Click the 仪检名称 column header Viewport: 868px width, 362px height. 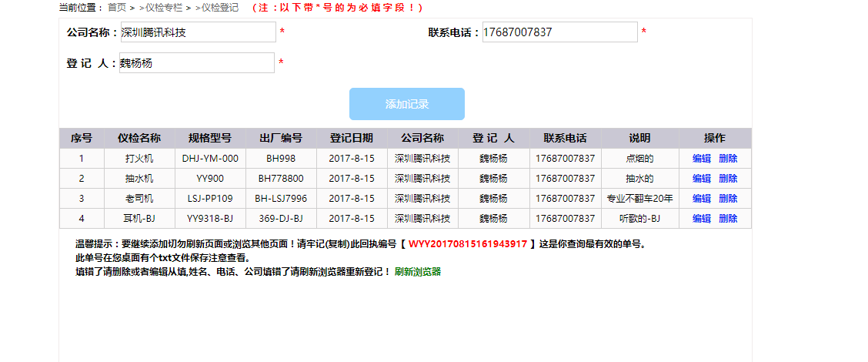pyautogui.click(x=139, y=138)
